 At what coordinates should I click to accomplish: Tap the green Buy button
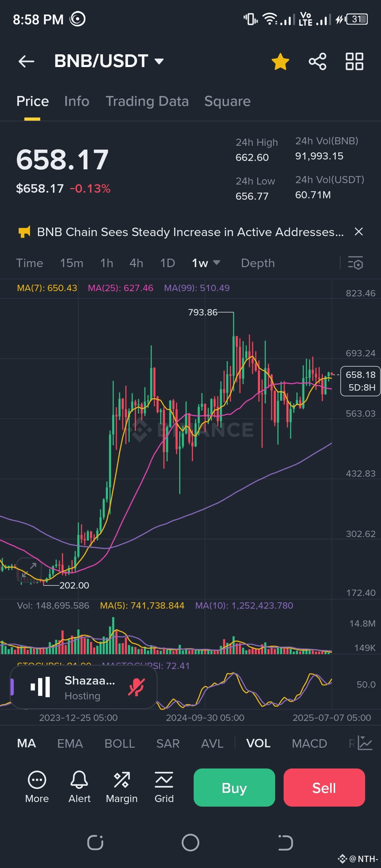coord(234,788)
